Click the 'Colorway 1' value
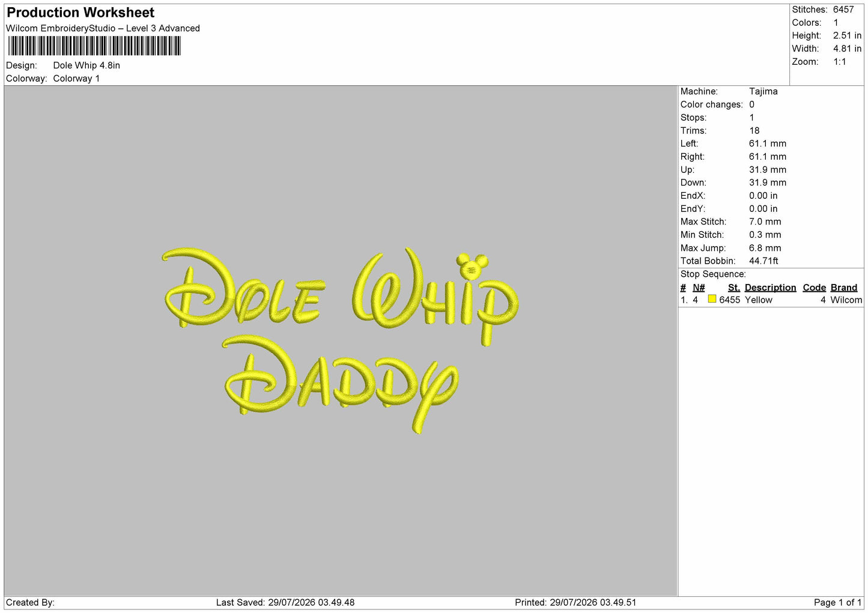Screen dimensions: 868x613 pos(76,79)
